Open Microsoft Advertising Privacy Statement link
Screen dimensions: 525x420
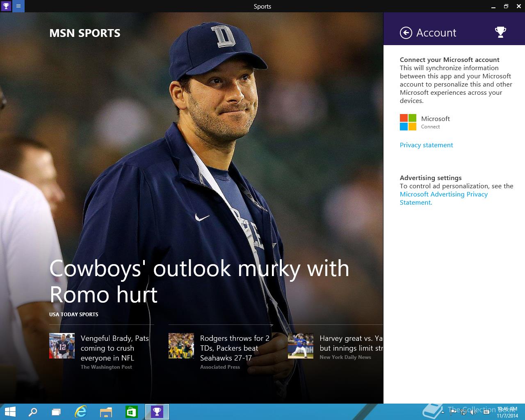[x=444, y=199]
